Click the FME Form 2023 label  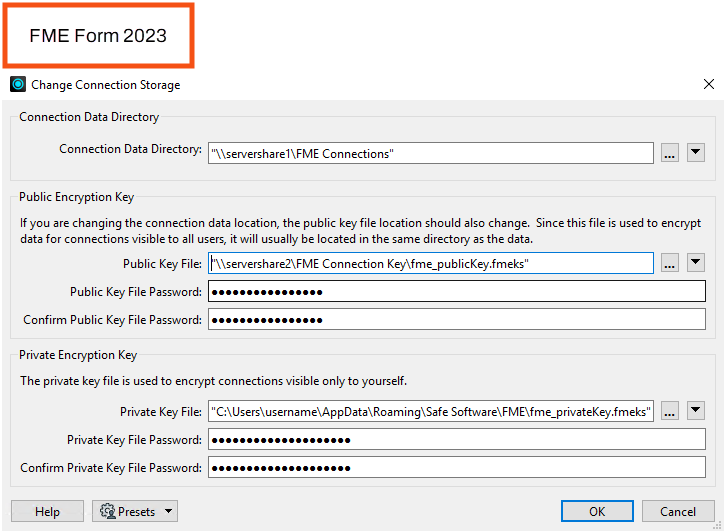[x=98, y=36]
